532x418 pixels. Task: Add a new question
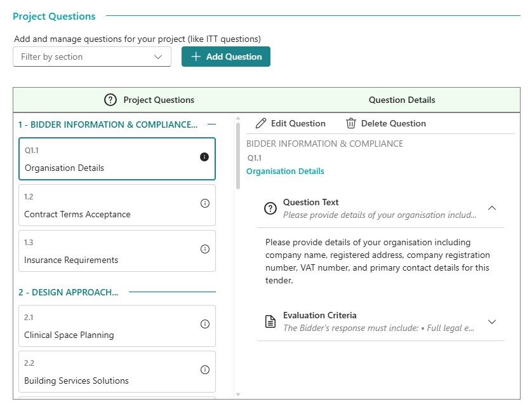click(x=226, y=57)
